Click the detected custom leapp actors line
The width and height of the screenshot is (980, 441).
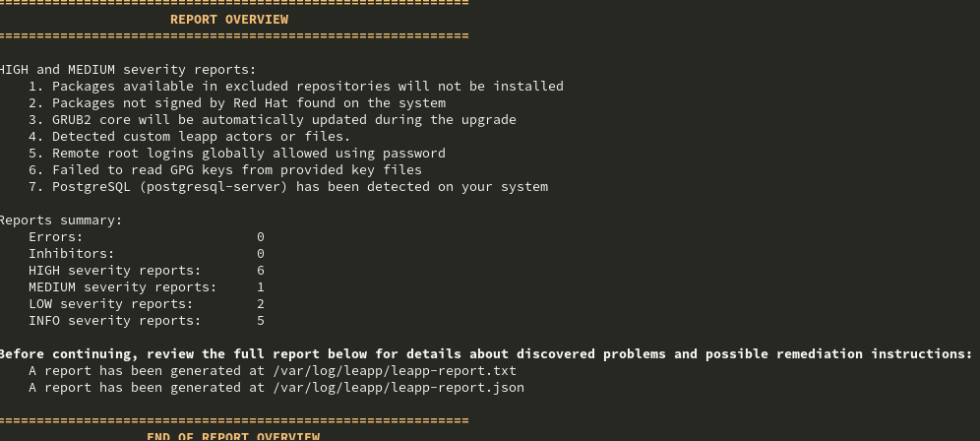pyautogui.click(x=189, y=137)
